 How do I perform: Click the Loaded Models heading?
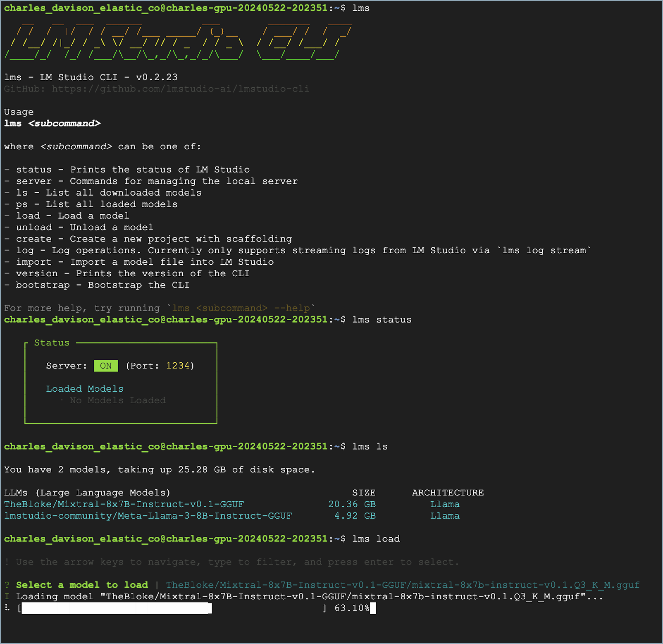click(x=84, y=388)
